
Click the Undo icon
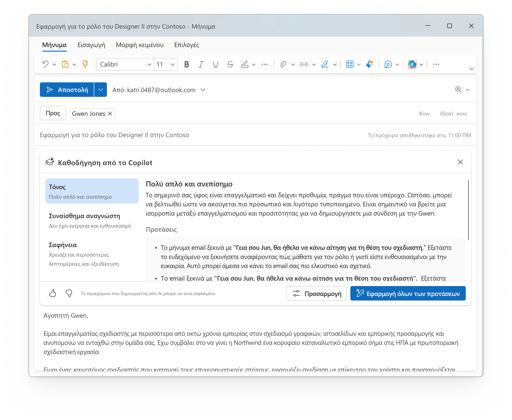(45, 64)
